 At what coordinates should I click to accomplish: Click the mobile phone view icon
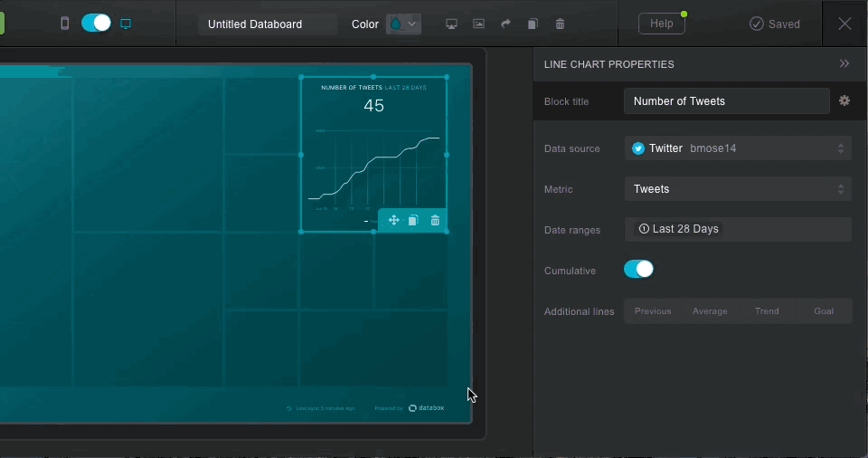[64, 24]
